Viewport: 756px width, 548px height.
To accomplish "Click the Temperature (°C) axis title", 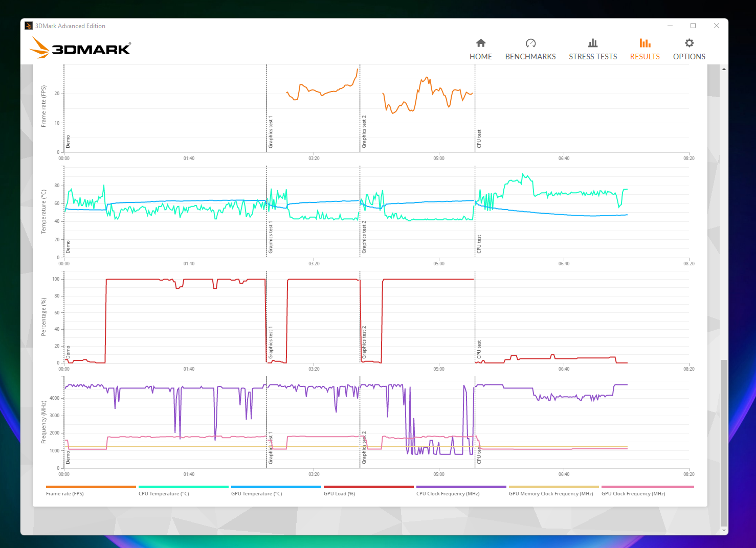I will [x=43, y=212].
